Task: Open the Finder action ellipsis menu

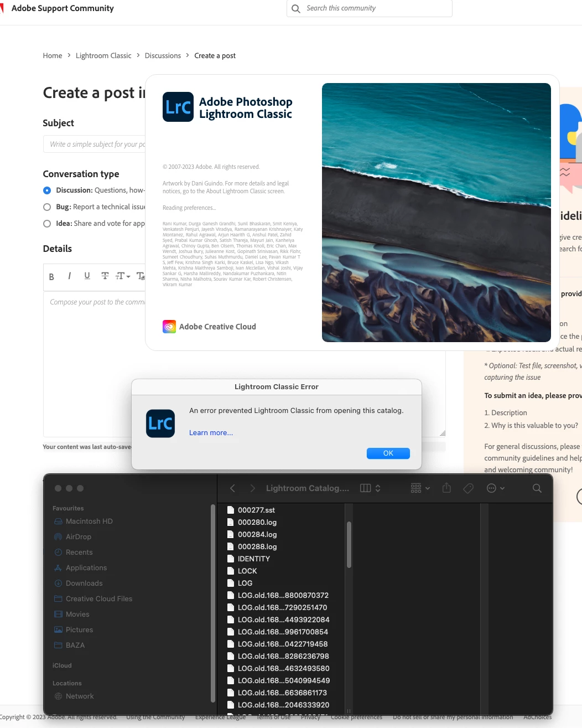Action: (496, 488)
